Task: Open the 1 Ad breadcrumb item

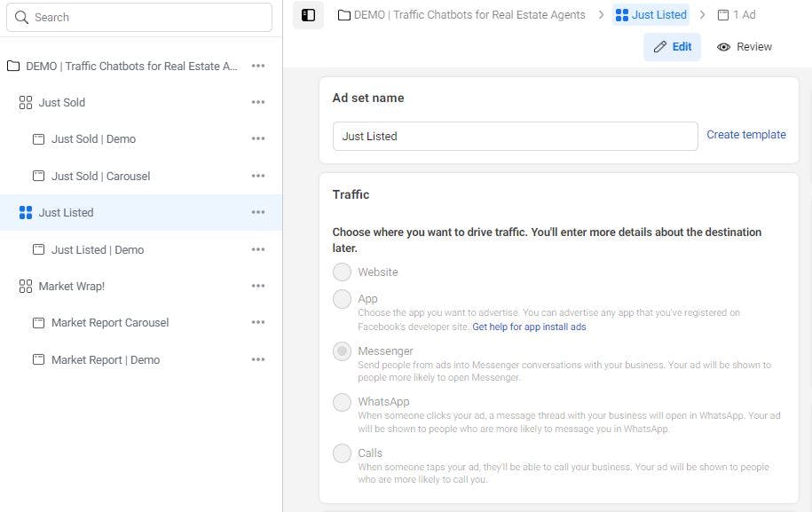Action: pos(737,15)
